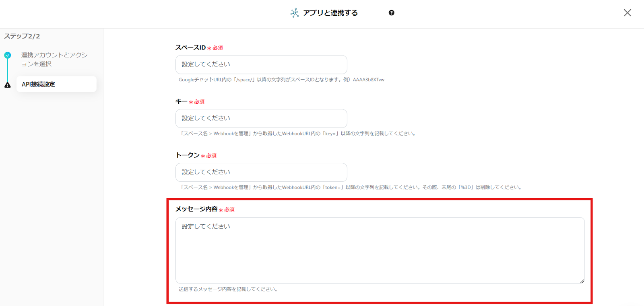
Task: Click the 送信するメッセージ内容 hint text
Action: 229,289
